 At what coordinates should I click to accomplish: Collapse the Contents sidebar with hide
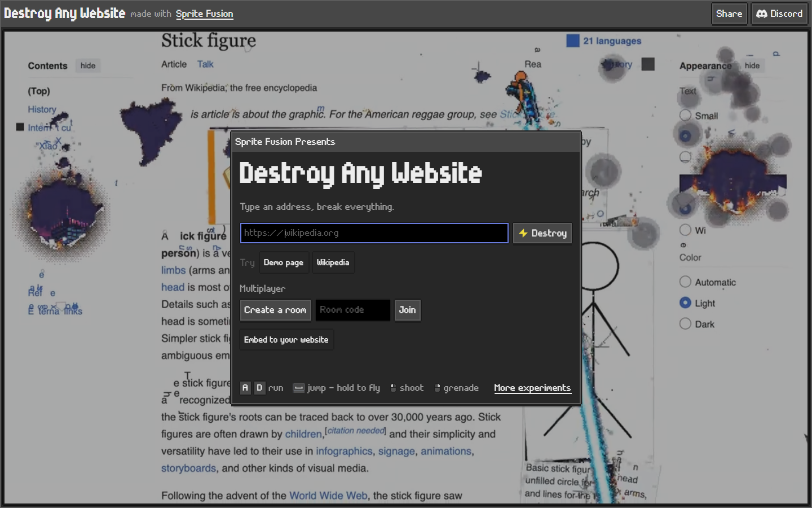[x=88, y=65]
